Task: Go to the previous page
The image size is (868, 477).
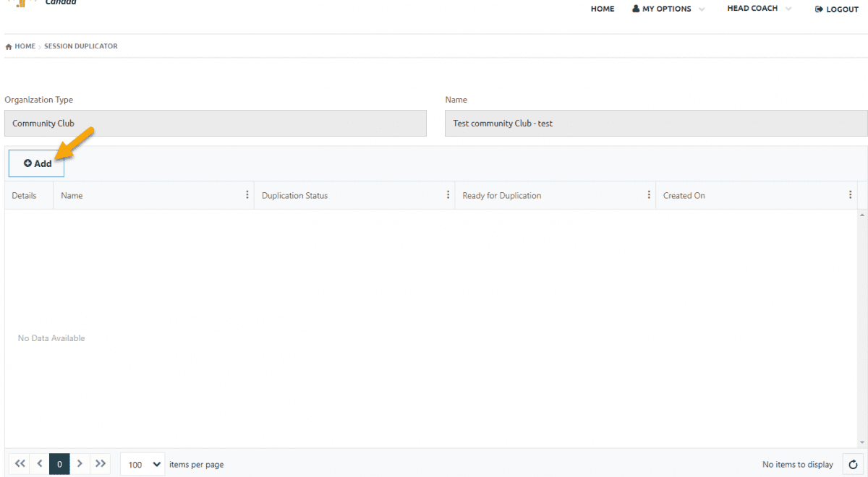Action: click(40, 464)
